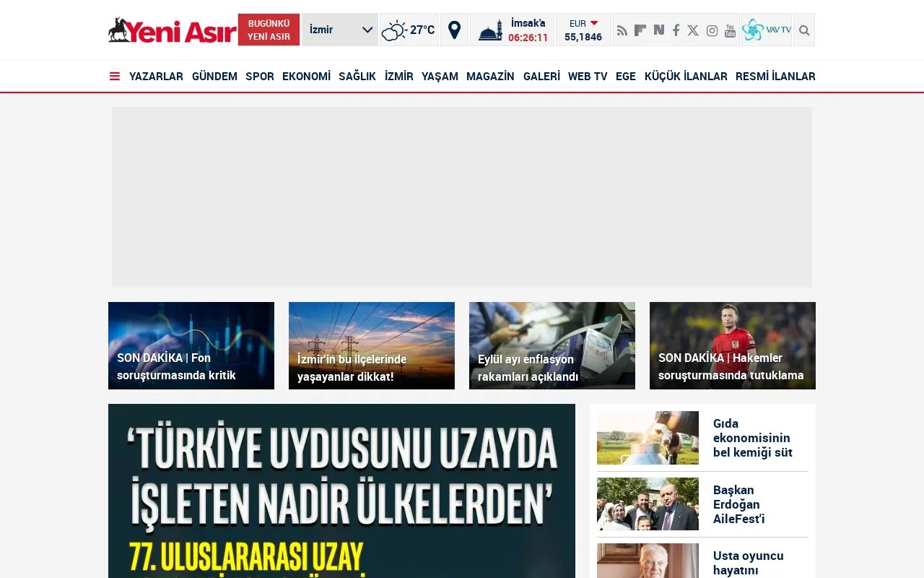The width and height of the screenshot is (924, 578).
Task: Open the Türkiye uydusunu uzayda main headline
Action: pos(341,491)
